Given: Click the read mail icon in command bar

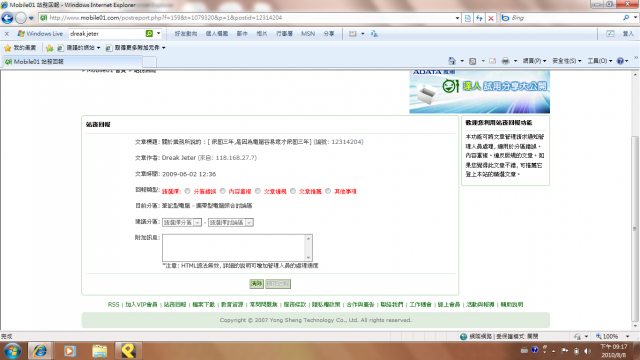Looking at the screenshot, I should [x=493, y=61].
